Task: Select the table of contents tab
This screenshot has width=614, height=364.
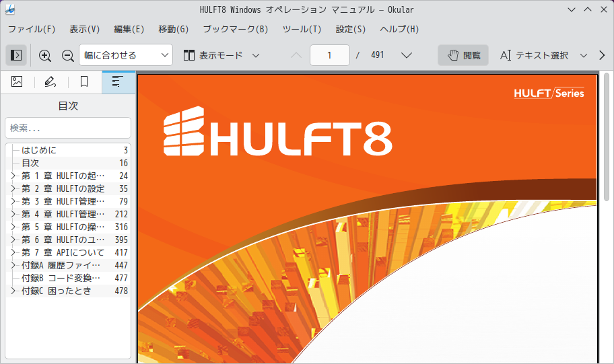Action: (118, 82)
